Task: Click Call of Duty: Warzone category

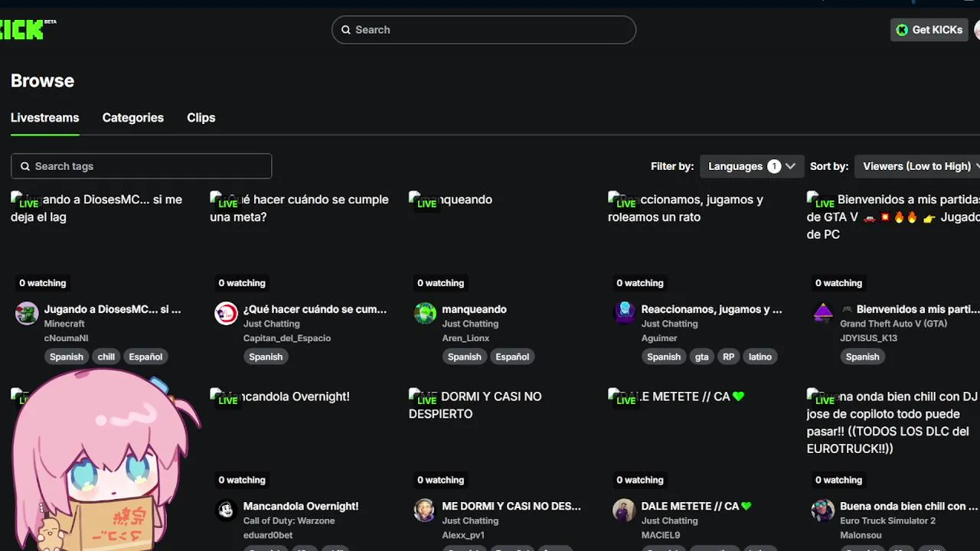Action: 289,520
